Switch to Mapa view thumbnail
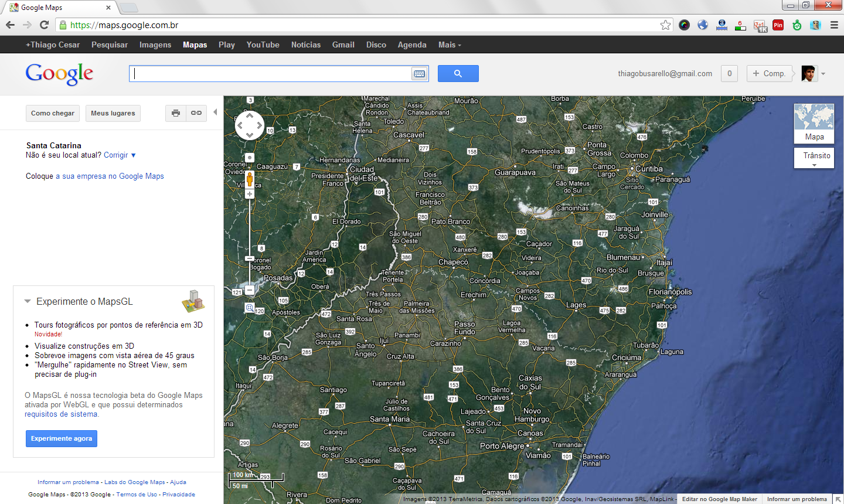Screen dimensions: 844x504 pos(814,124)
